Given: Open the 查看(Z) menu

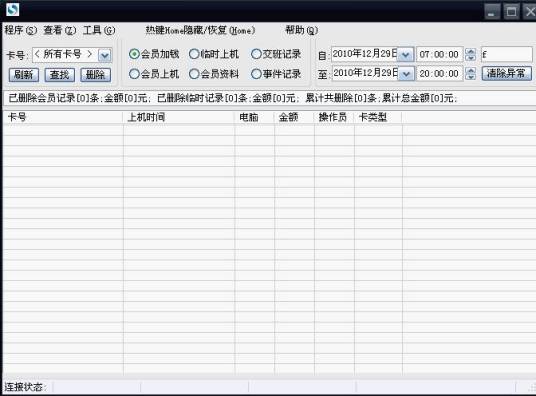Looking at the screenshot, I should (60, 30).
